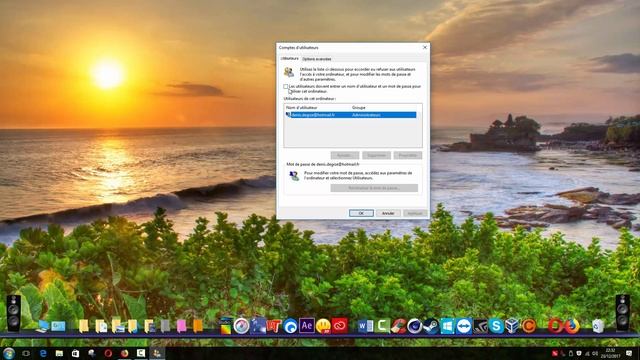640x360 pixels.
Task: Click the Réinitialiser le mot de passe button
Action: coord(374,188)
